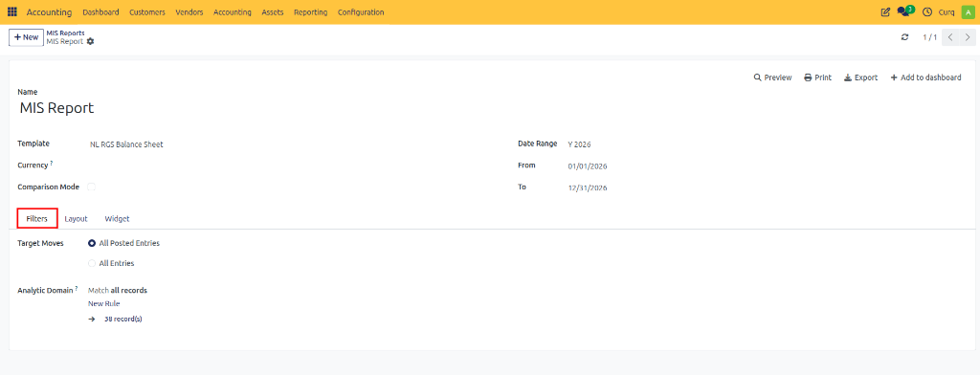Screen dimensions: 980x375
Task: Open the Accounting menu item
Action: coord(233,11)
